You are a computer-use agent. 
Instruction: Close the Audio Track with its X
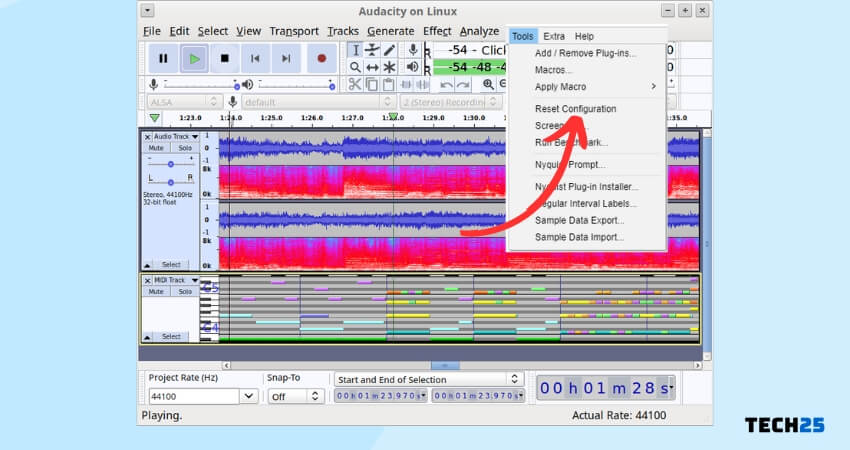click(147, 137)
